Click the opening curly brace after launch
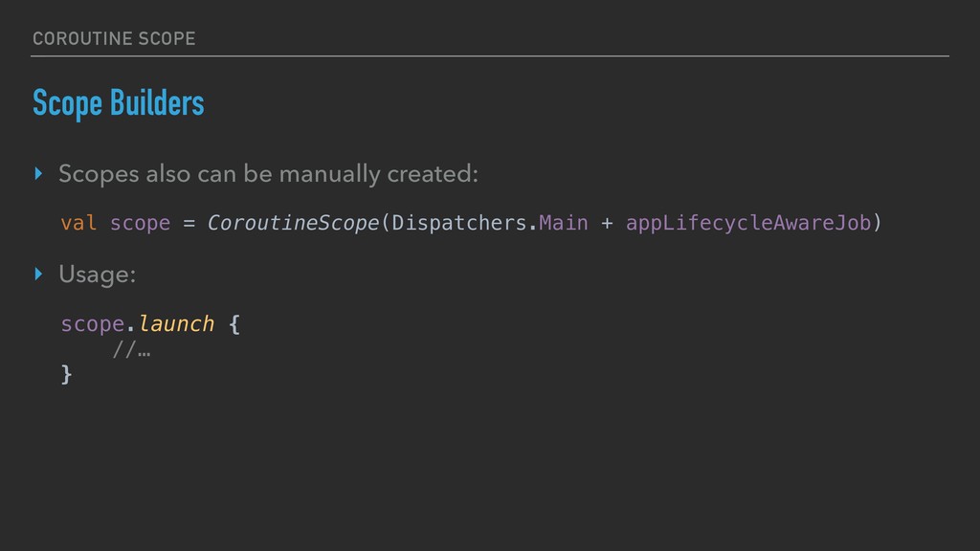Image resolution: width=980 pixels, height=551 pixels. [x=234, y=324]
